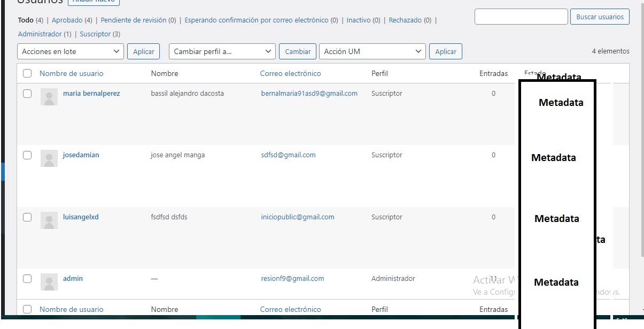Image resolution: width=644 pixels, height=329 pixels.
Task: Click the Añadir nuevo button
Action: (94, 1)
